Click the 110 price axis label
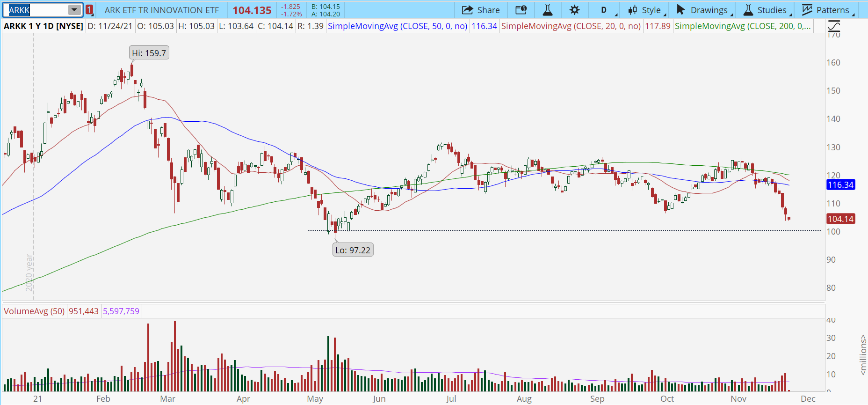Screen dimensions: 868x405 click(833, 204)
